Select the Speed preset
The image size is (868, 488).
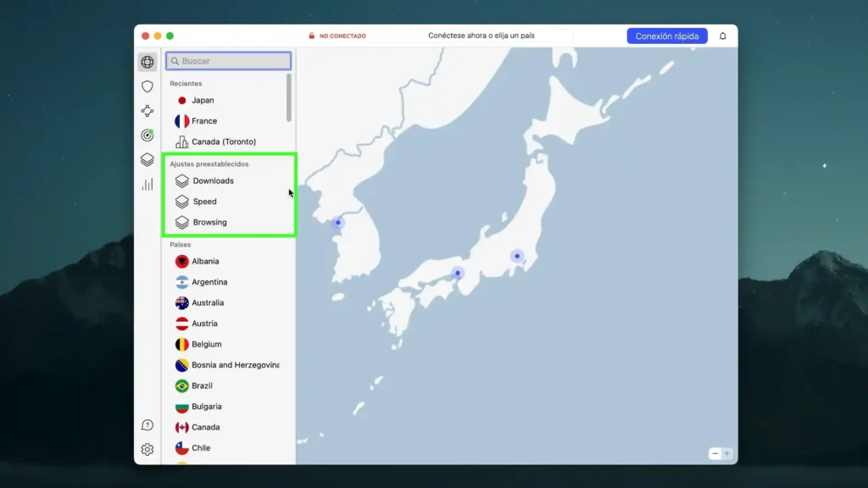coord(204,202)
